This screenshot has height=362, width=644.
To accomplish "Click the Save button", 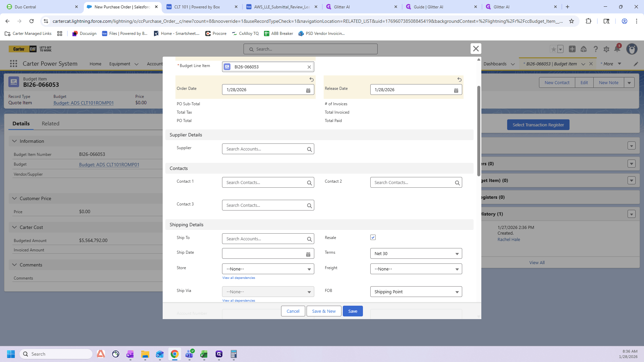I will coord(353,311).
